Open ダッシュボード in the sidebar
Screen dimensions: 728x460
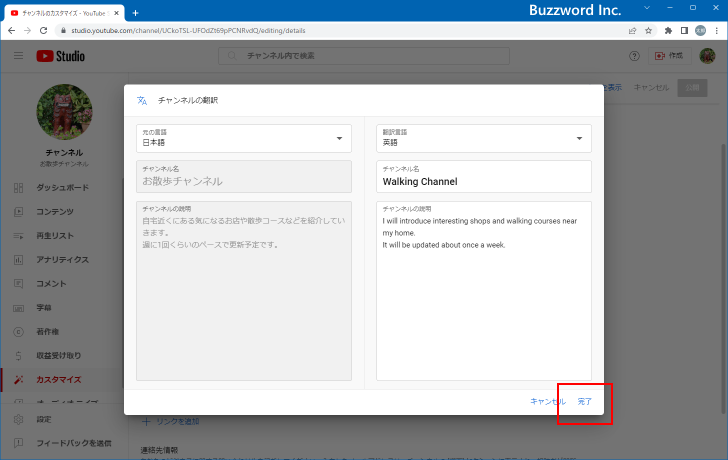(61, 188)
